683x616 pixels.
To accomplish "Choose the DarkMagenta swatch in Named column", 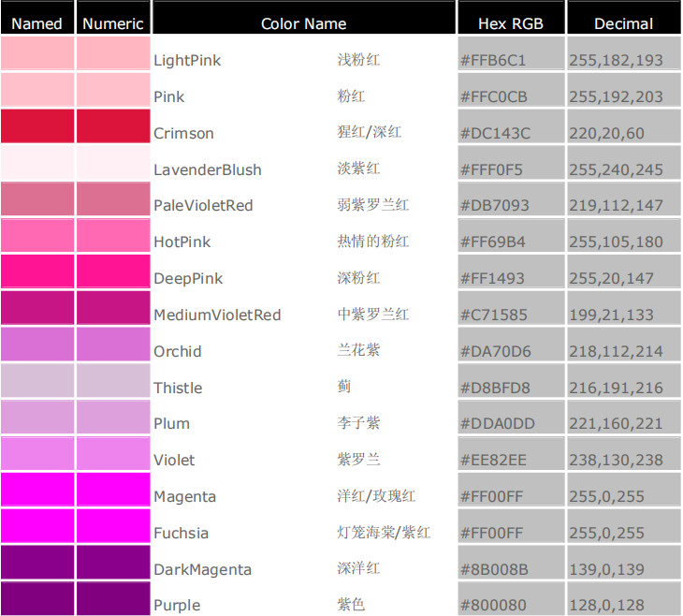I will [37, 562].
